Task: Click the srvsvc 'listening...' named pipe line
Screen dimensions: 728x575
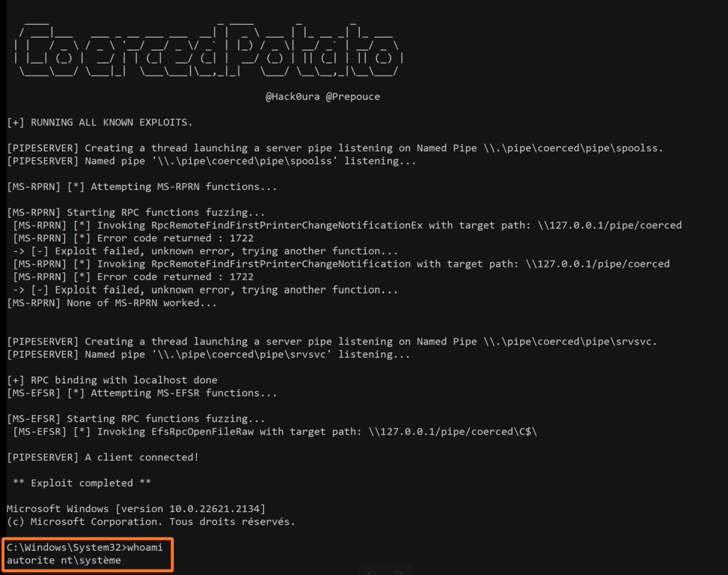Action: click(x=208, y=354)
